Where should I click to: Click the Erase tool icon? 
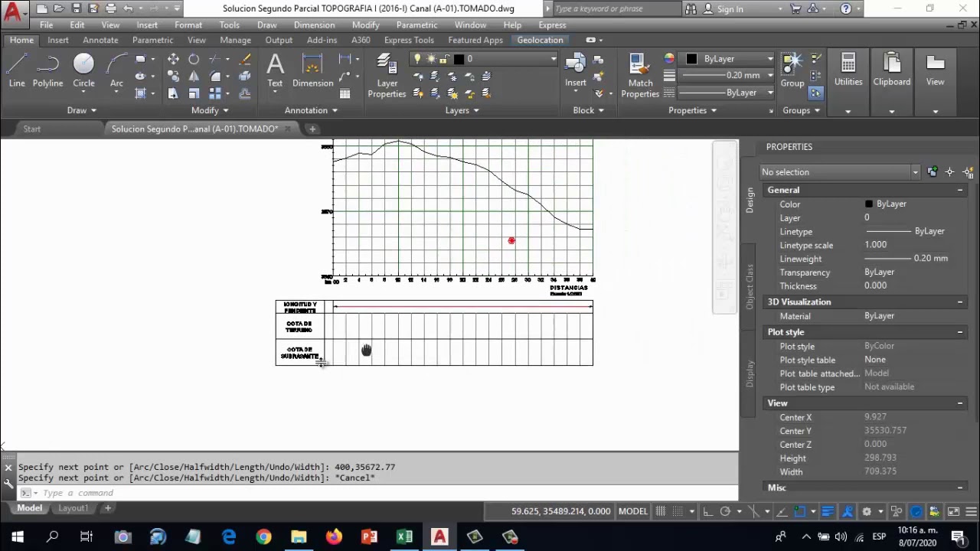245,59
